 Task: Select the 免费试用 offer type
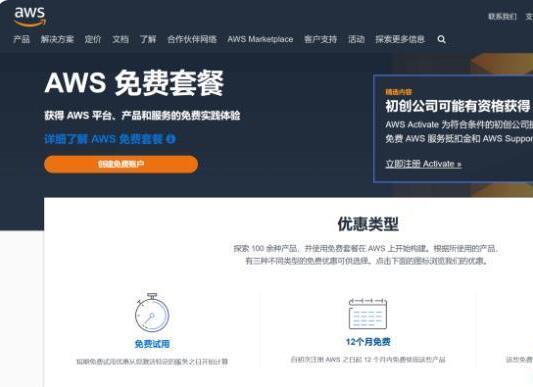(152, 344)
